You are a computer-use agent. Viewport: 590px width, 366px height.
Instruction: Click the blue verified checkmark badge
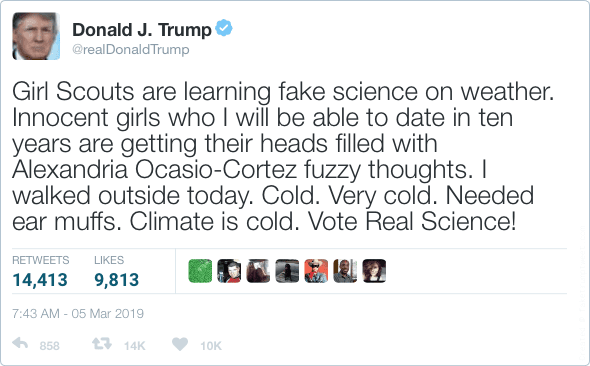(x=224, y=27)
